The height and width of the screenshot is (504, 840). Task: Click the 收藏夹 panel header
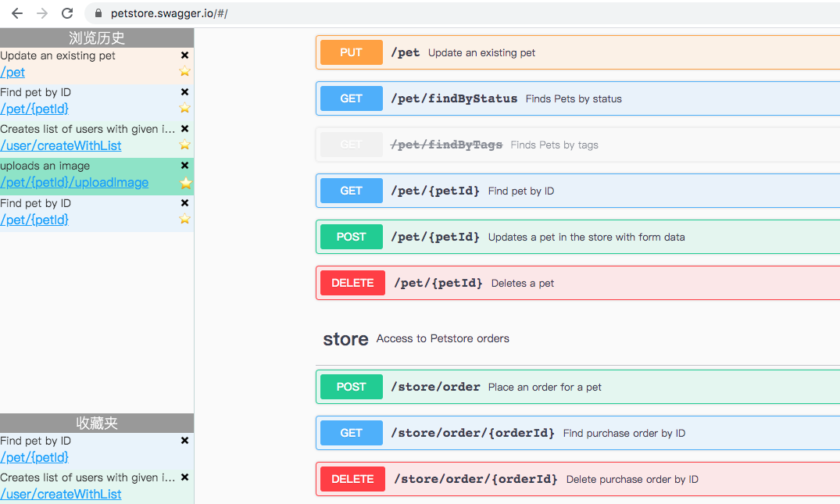[x=97, y=422]
